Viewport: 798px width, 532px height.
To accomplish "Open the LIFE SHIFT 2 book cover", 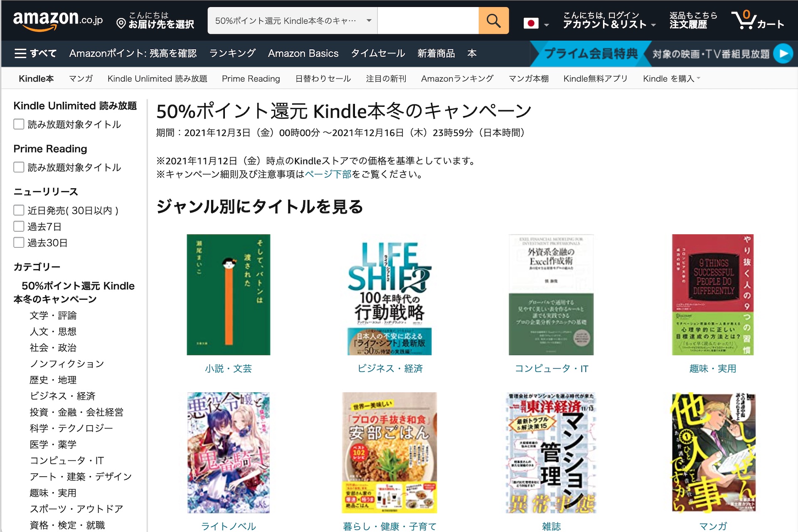I will coord(390,295).
